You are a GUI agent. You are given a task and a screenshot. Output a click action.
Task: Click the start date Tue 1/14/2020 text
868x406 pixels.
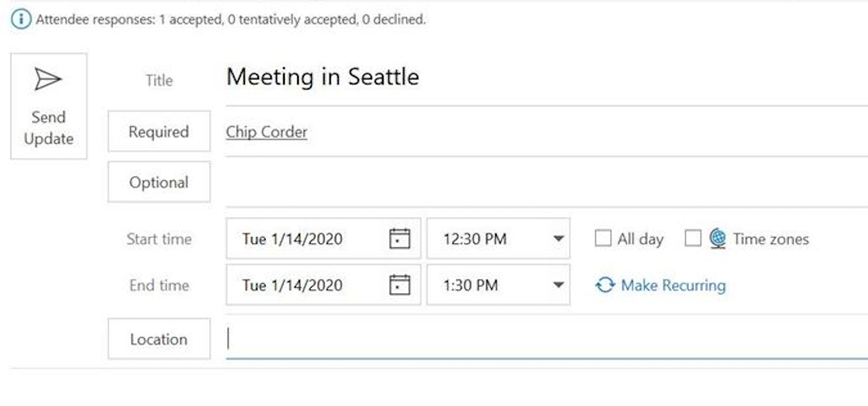(x=292, y=239)
